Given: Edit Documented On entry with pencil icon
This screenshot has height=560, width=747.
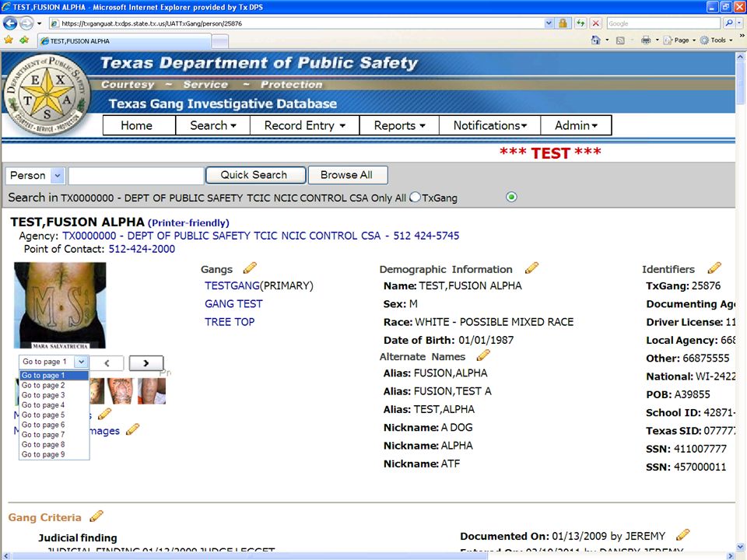Looking at the screenshot, I should pos(682,535).
